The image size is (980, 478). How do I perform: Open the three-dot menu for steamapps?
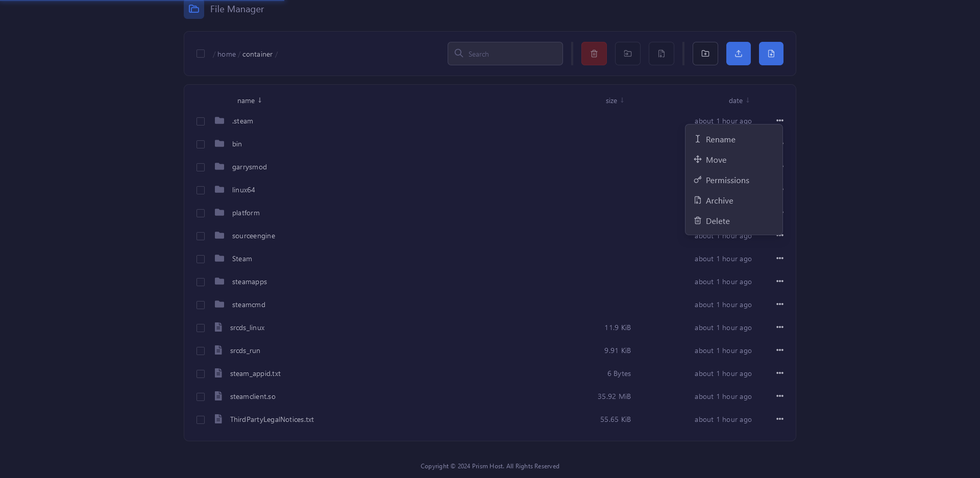pos(779,282)
